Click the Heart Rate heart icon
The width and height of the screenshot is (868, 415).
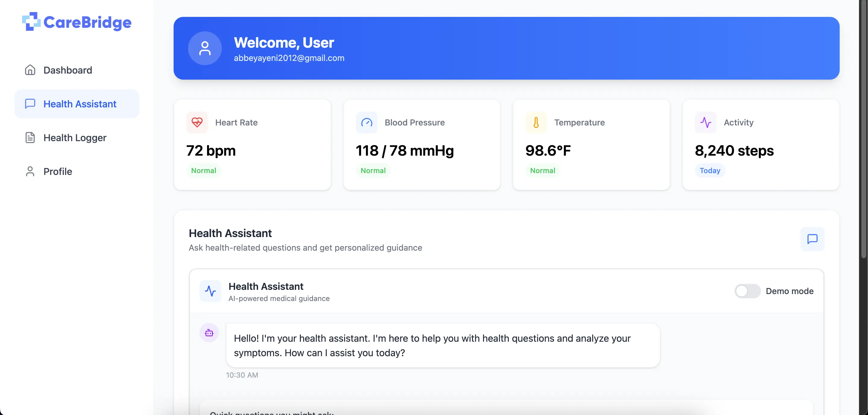(x=197, y=122)
